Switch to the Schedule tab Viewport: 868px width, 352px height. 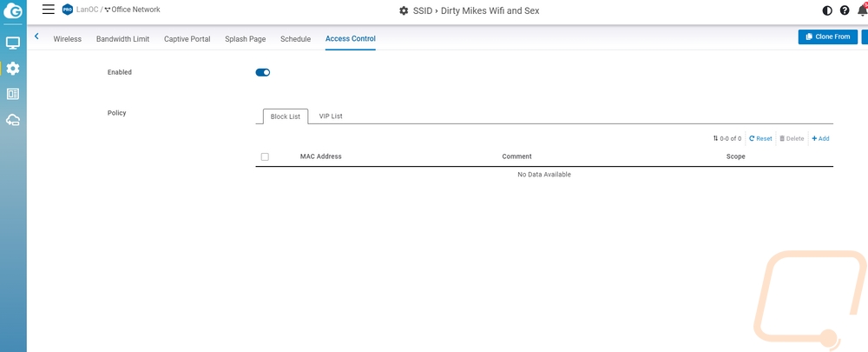click(296, 39)
